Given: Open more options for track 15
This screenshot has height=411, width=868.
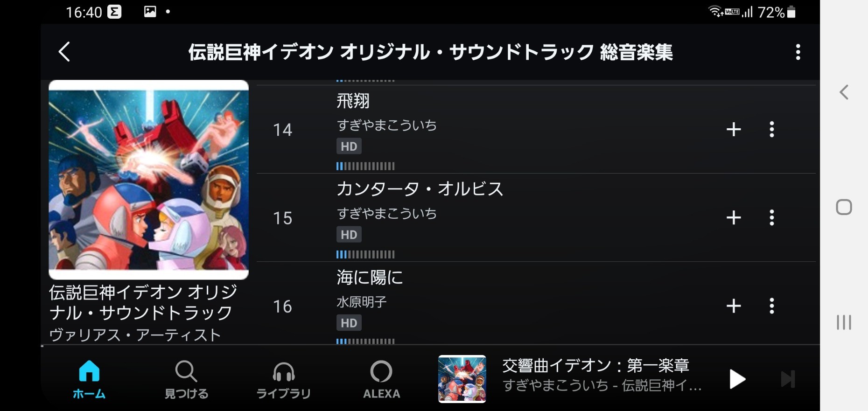Looking at the screenshot, I should [x=772, y=217].
